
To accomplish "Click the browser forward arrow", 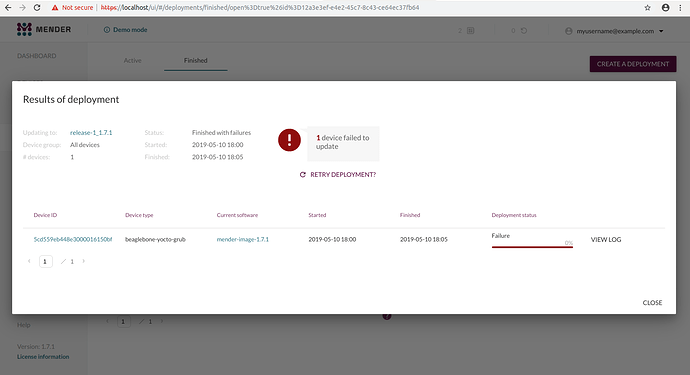I will [22, 7].
